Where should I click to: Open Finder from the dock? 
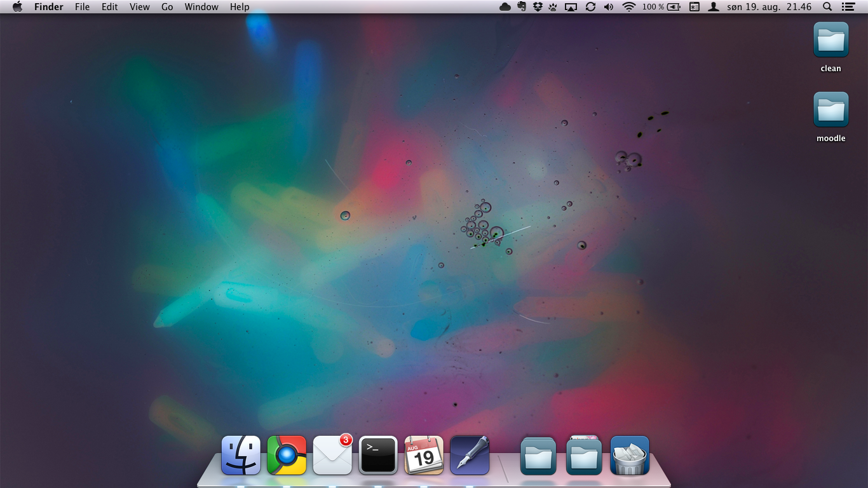pyautogui.click(x=241, y=455)
